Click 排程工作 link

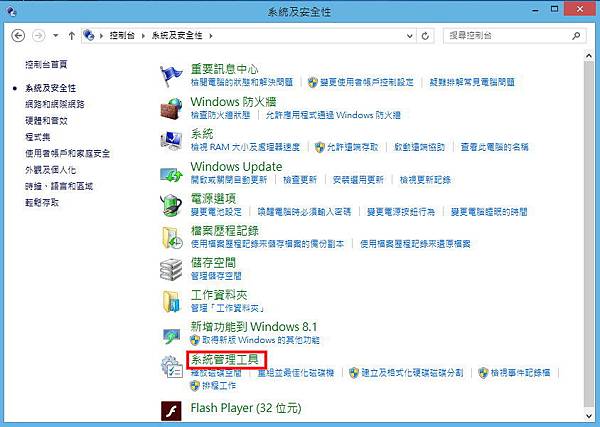pyautogui.click(x=219, y=385)
